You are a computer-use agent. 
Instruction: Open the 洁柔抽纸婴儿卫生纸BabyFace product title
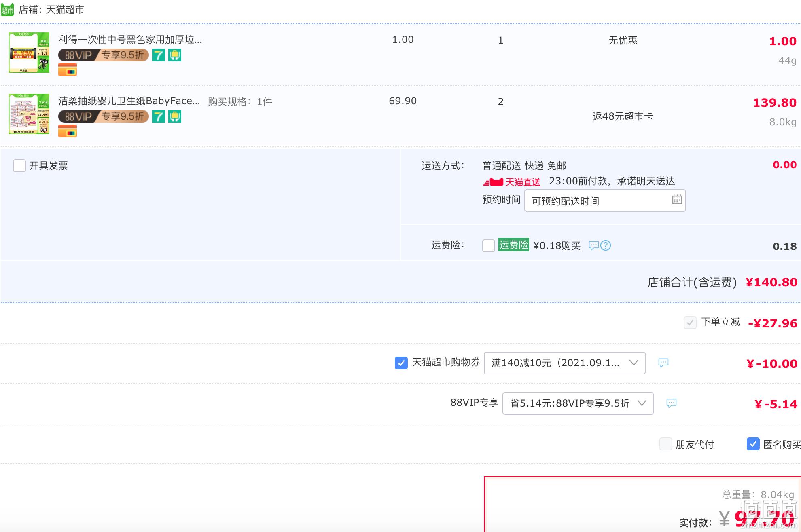129,101
